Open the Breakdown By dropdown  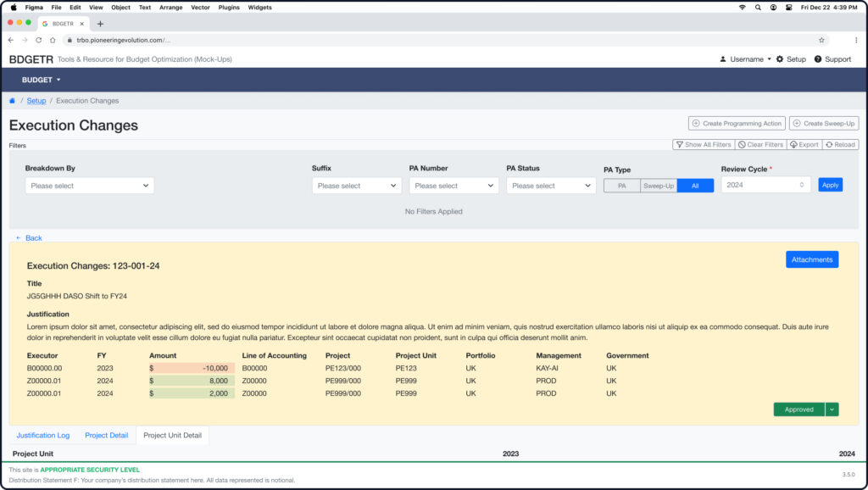click(x=89, y=186)
